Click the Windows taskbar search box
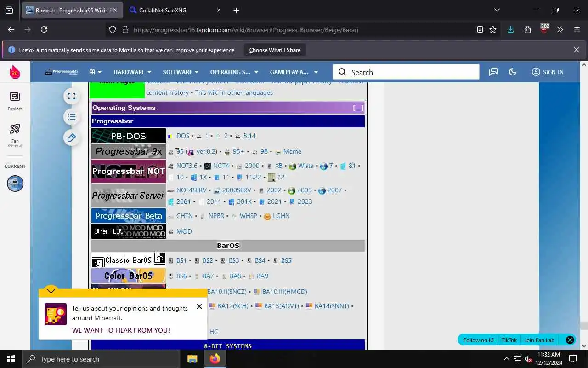Screen dimensions: 588x368 [x=101, y=359]
